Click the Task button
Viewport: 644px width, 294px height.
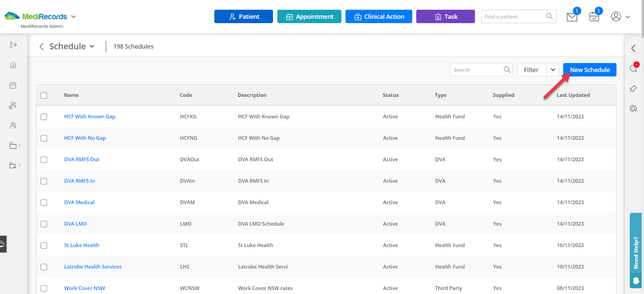coord(445,16)
